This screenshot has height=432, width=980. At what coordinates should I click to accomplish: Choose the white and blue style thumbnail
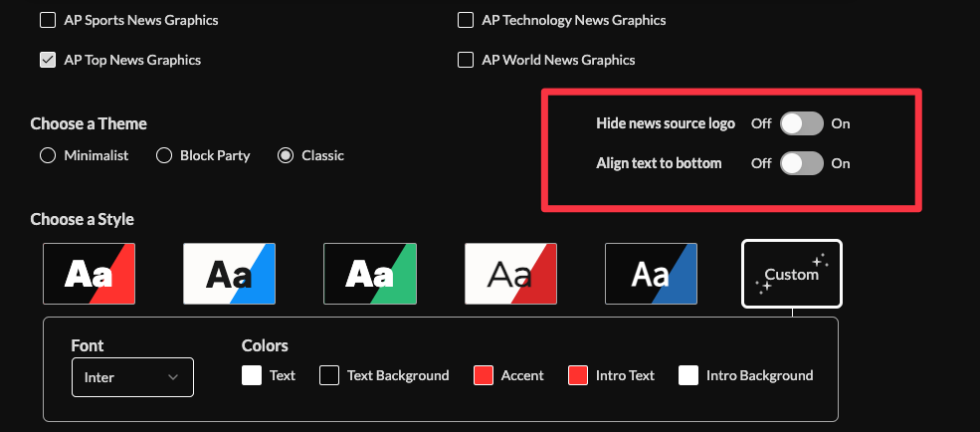pyautogui.click(x=229, y=274)
